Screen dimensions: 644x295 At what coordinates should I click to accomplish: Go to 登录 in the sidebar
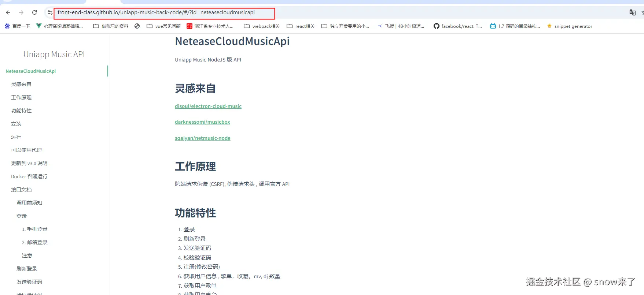(22, 216)
